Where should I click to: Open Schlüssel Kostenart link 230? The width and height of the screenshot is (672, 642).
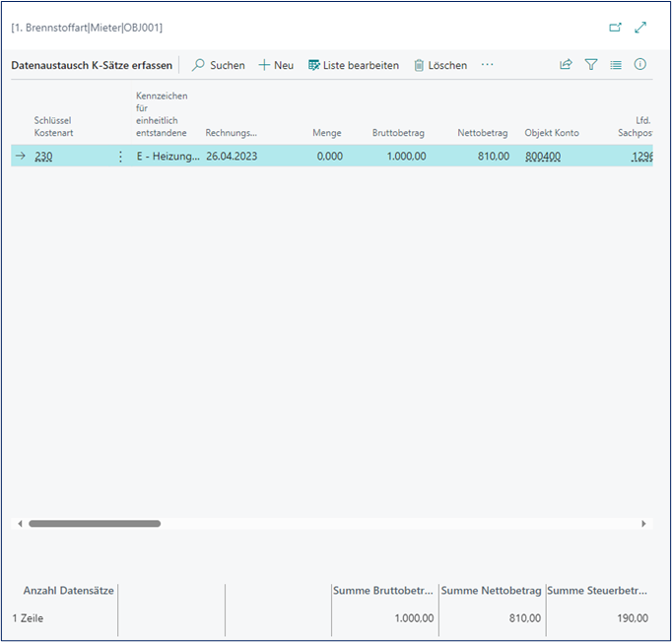pos(43,156)
